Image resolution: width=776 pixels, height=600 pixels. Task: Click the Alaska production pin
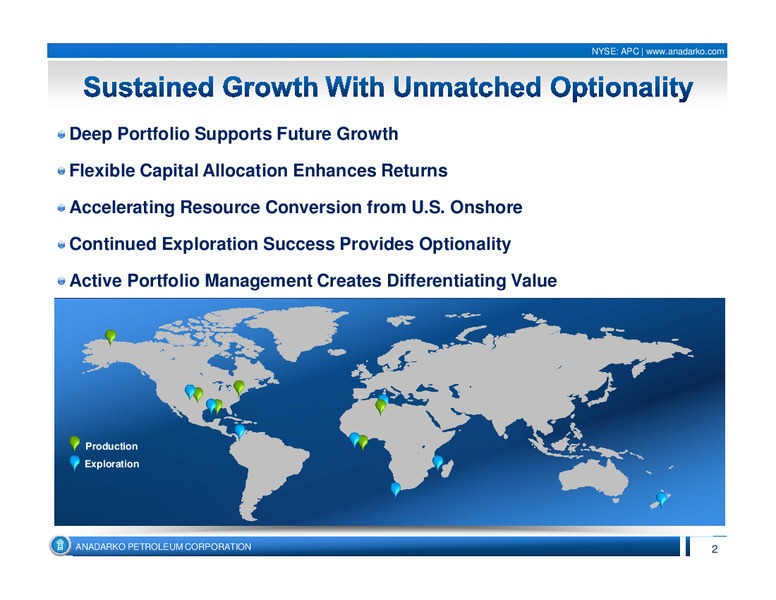point(111,337)
